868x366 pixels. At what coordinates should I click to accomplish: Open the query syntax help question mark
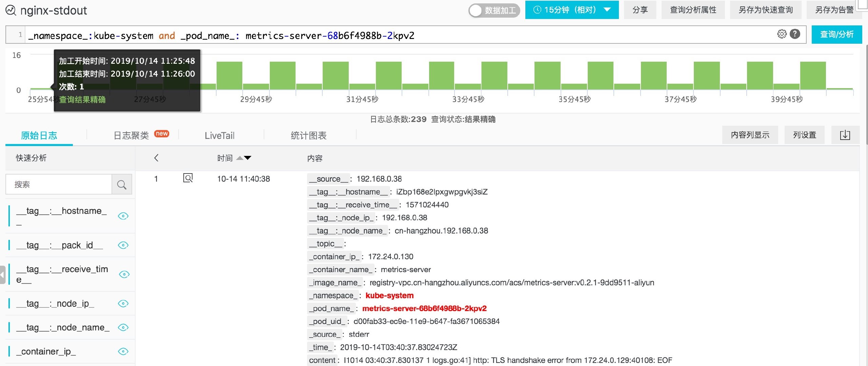tap(795, 34)
